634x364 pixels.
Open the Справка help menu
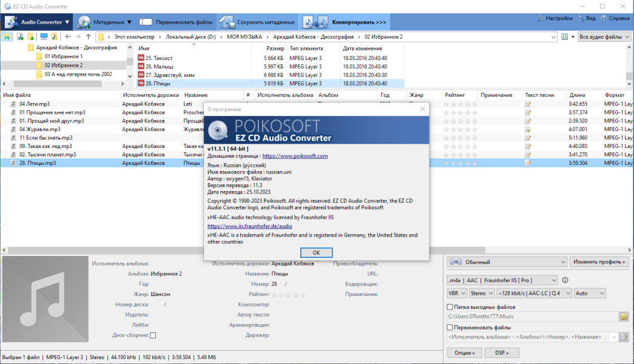(x=615, y=18)
